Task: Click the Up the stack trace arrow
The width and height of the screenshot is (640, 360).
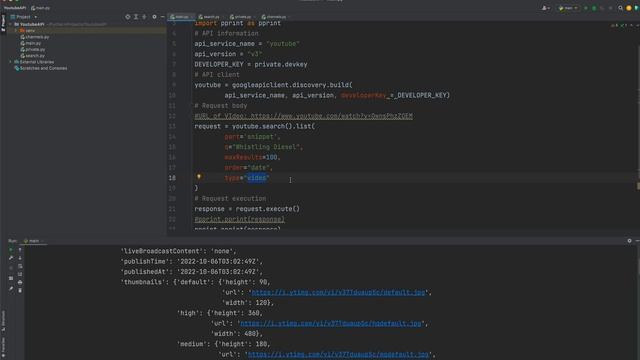Action: point(20,250)
